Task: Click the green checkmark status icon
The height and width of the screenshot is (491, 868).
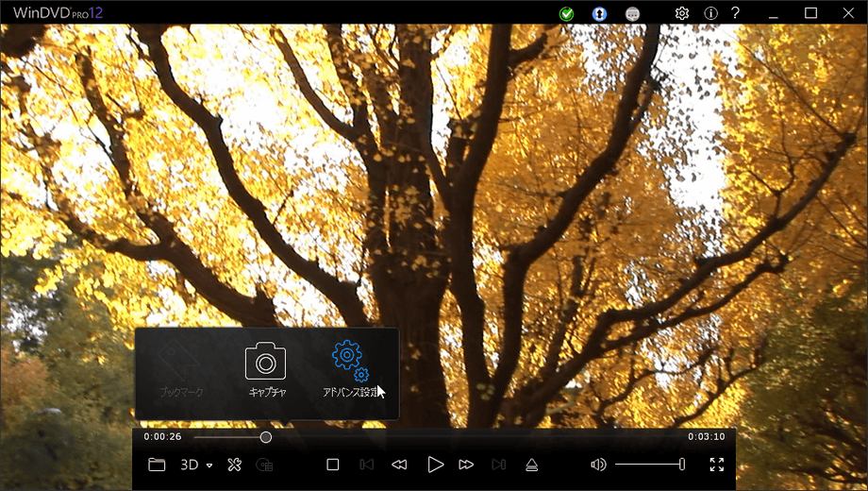Action: [x=566, y=13]
